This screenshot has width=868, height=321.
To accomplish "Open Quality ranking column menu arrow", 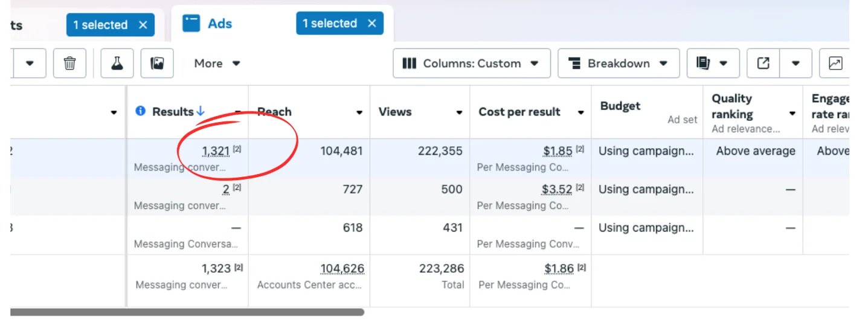I will 792,114.
